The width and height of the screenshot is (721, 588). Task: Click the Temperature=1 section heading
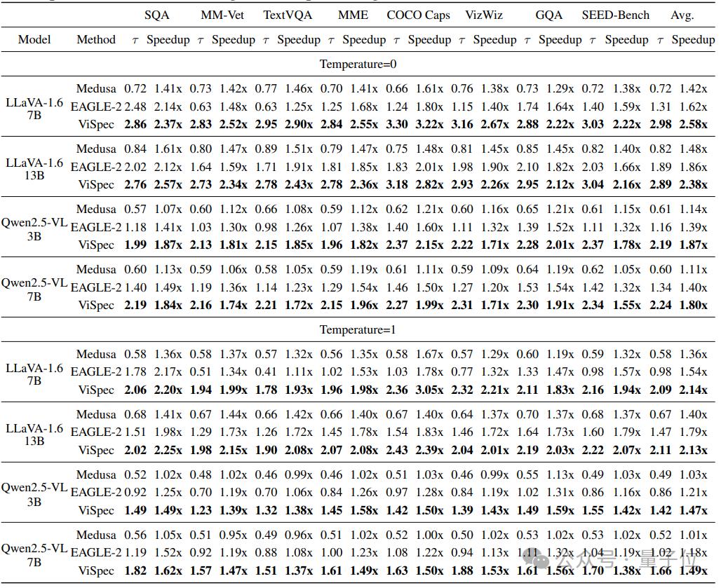[358, 329]
